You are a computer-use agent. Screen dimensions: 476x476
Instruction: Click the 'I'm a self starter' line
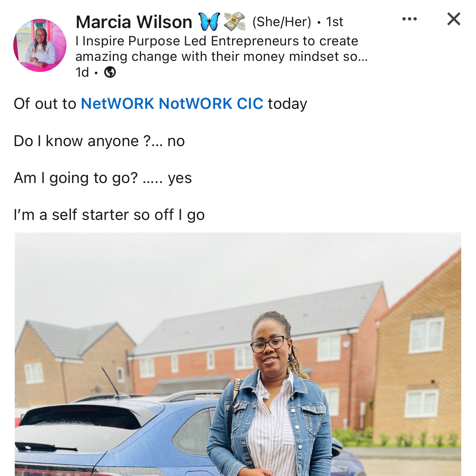(x=109, y=215)
